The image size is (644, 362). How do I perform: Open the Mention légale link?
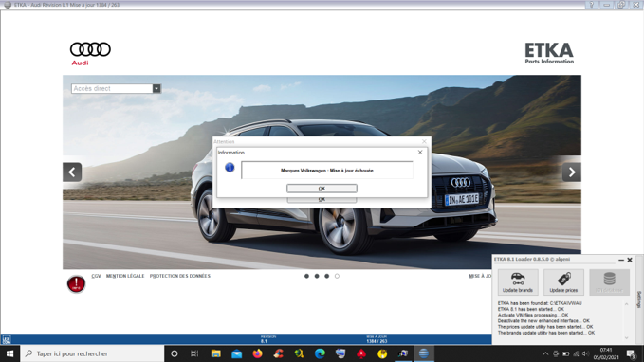tap(125, 276)
